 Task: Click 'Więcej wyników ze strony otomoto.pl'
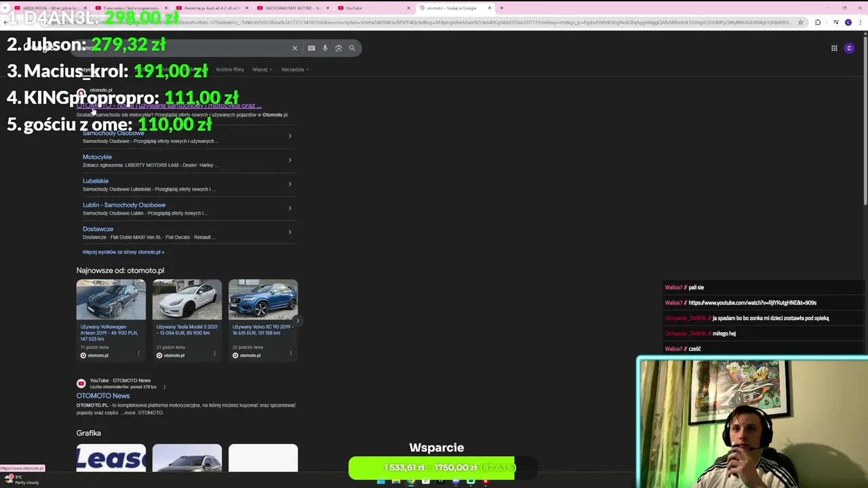click(x=123, y=252)
